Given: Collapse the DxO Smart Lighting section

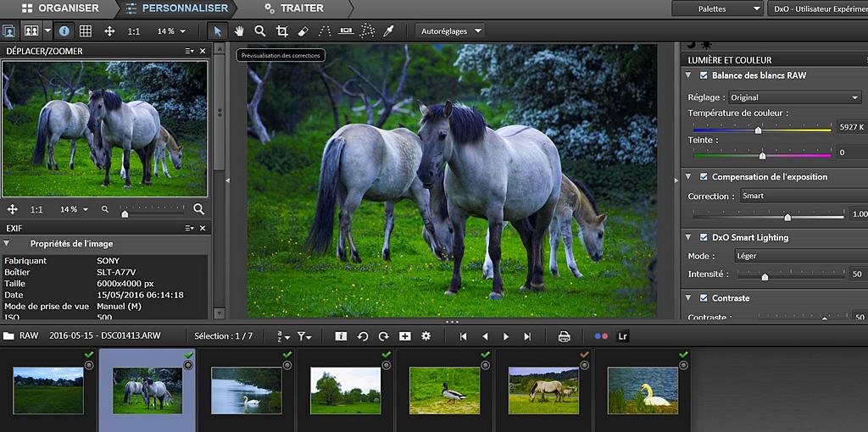Looking at the screenshot, I should (x=688, y=237).
